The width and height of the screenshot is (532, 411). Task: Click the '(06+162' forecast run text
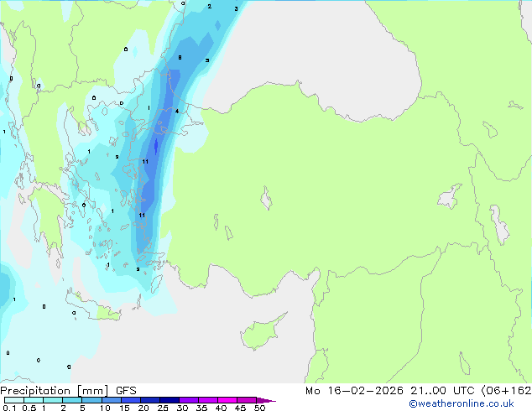pyautogui.click(x=506, y=391)
